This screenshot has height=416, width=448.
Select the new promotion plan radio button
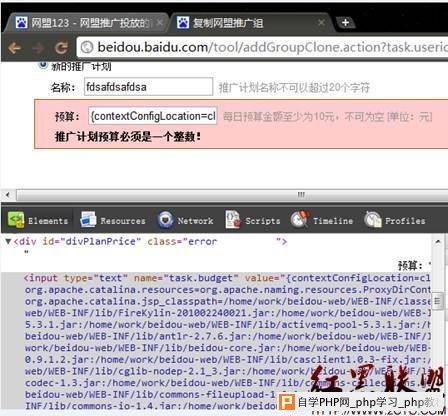(43, 65)
